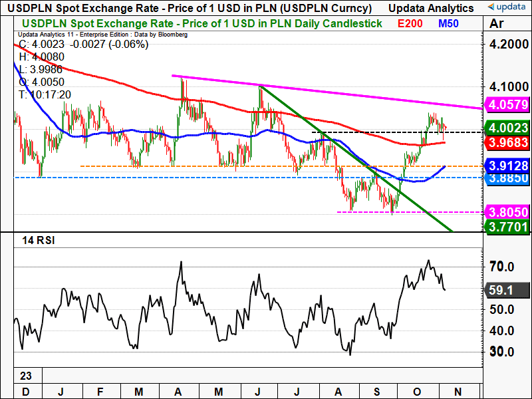Select the E200 indicator label
This screenshot has height=399, width=532.
click(x=410, y=23)
